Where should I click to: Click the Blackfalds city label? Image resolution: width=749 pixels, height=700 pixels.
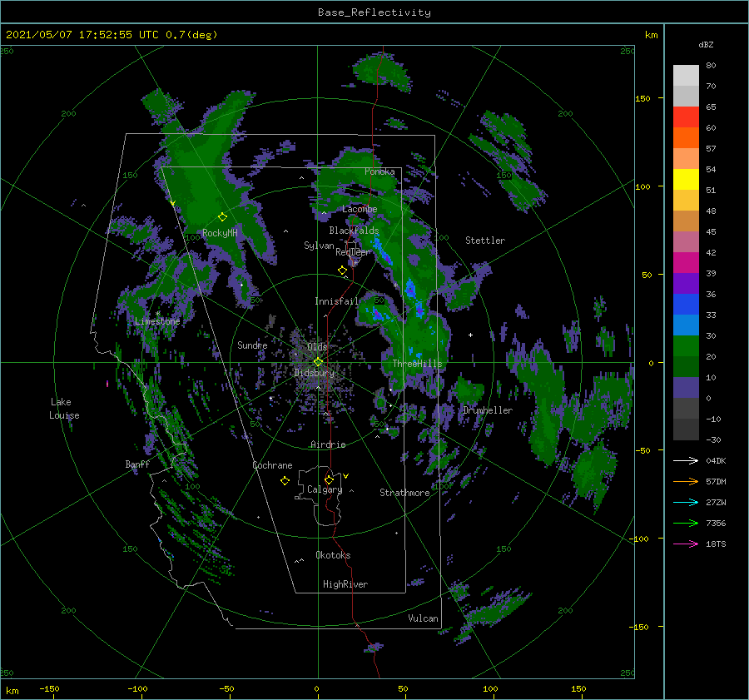tap(354, 231)
